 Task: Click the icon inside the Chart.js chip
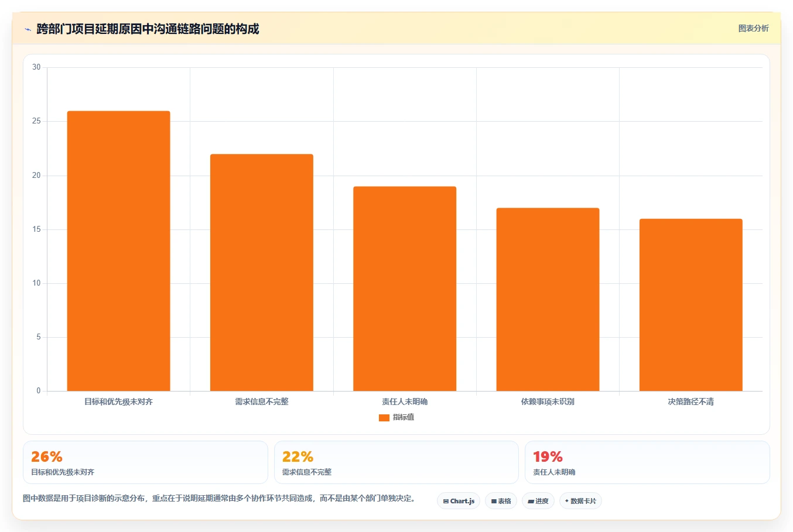click(446, 502)
